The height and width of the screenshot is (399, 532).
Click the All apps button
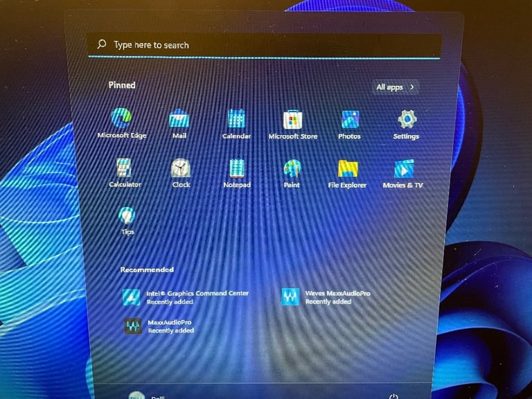point(396,87)
